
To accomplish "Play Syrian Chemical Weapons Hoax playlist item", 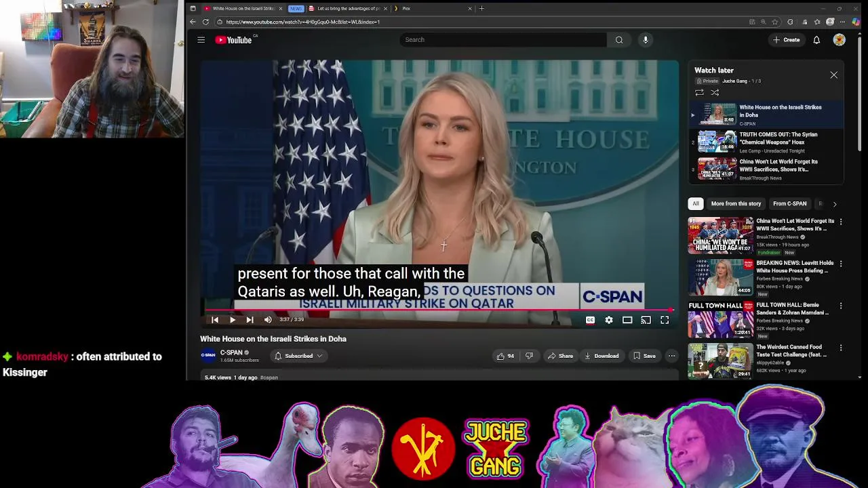I will click(x=766, y=142).
